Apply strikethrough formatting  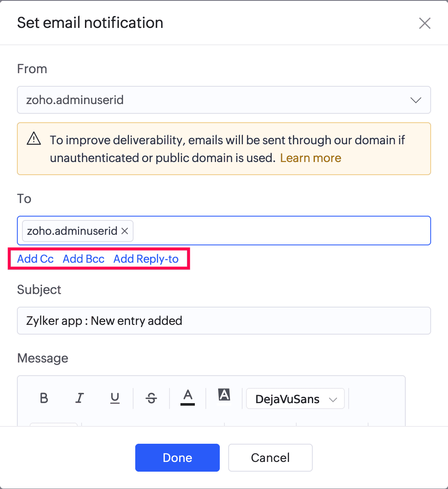pyautogui.click(x=151, y=398)
